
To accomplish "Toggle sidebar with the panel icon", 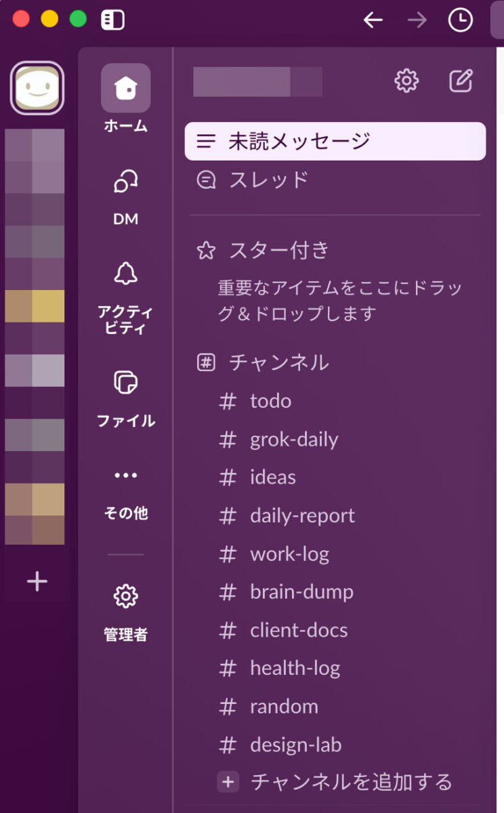I will (x=112, y=20).
